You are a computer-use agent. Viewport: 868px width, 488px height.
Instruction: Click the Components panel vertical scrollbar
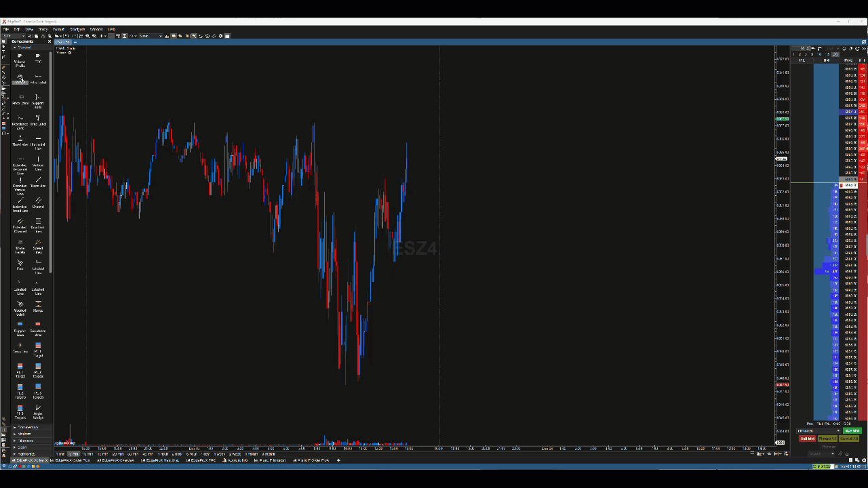click(50, 136)
